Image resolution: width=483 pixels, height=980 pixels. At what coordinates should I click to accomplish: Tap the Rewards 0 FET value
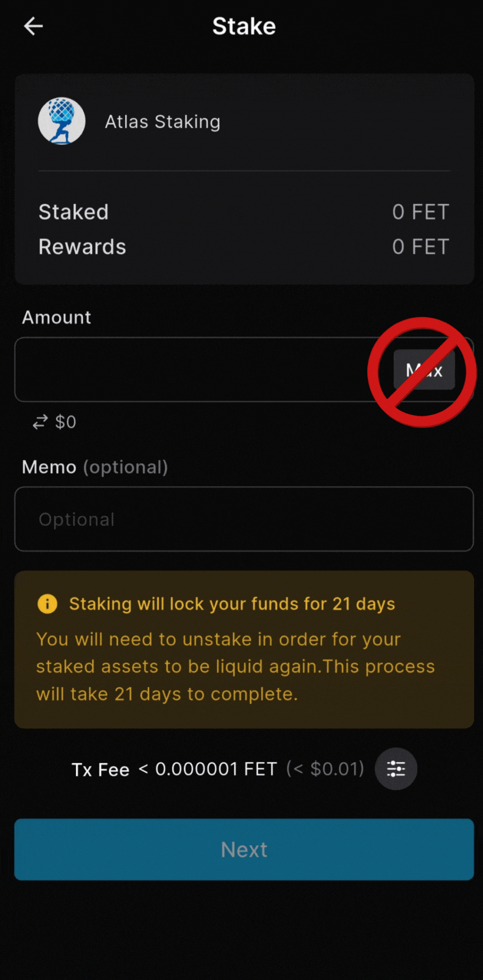420,246
